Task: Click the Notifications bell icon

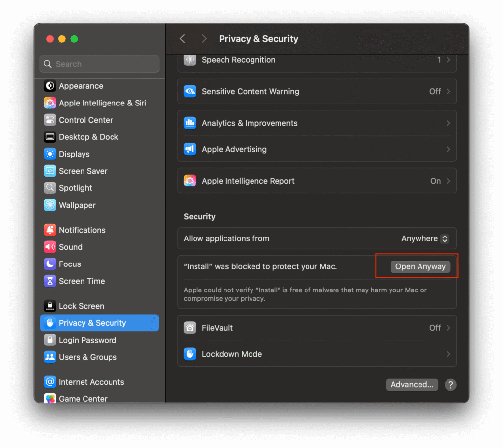Action: [x=50, y=230]
